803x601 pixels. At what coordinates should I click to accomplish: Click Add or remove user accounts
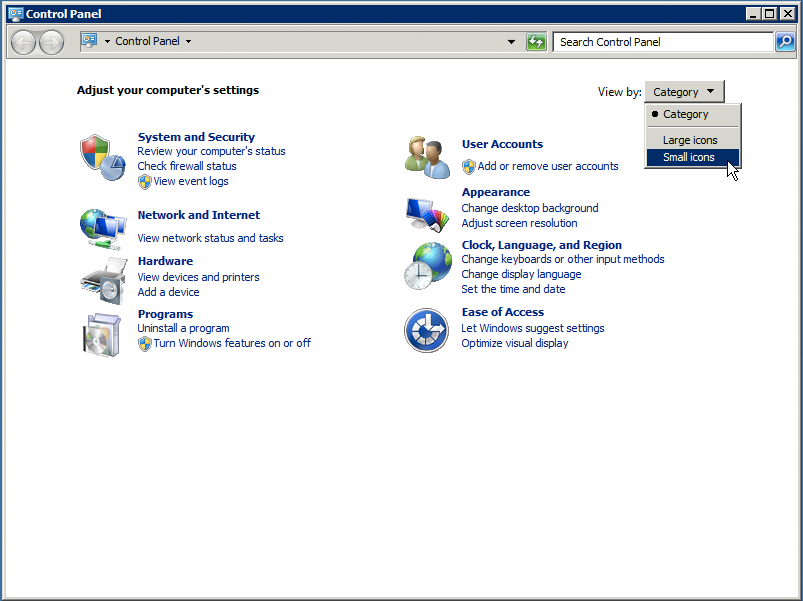[548, 166]
